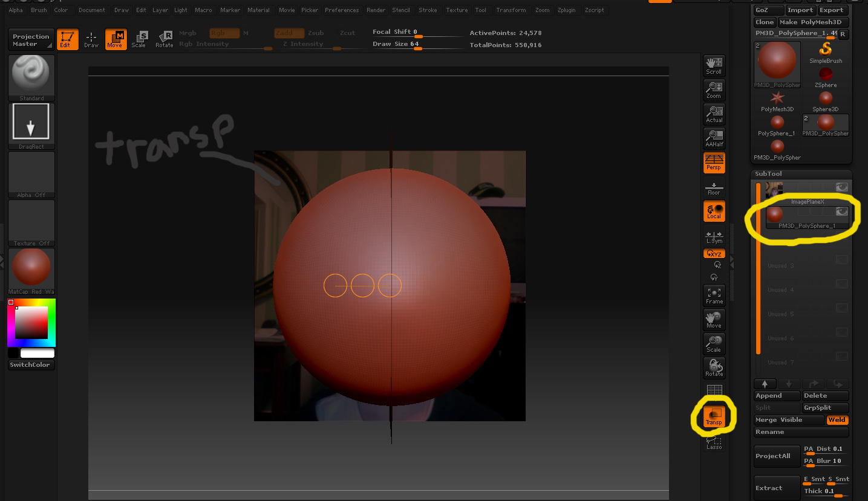Open the Stroke menu
This screenshot has width=868, height=501.
[428, 10]
